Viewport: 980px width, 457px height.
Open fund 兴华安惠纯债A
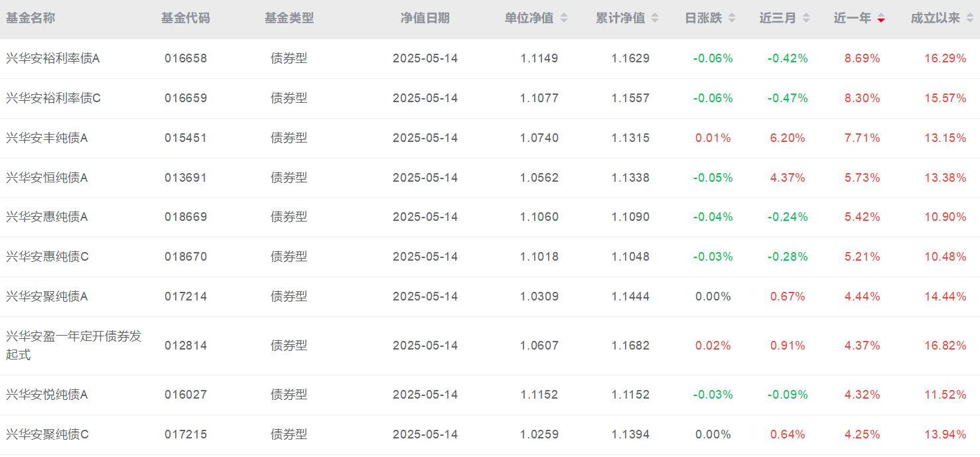tap(47, 217)
